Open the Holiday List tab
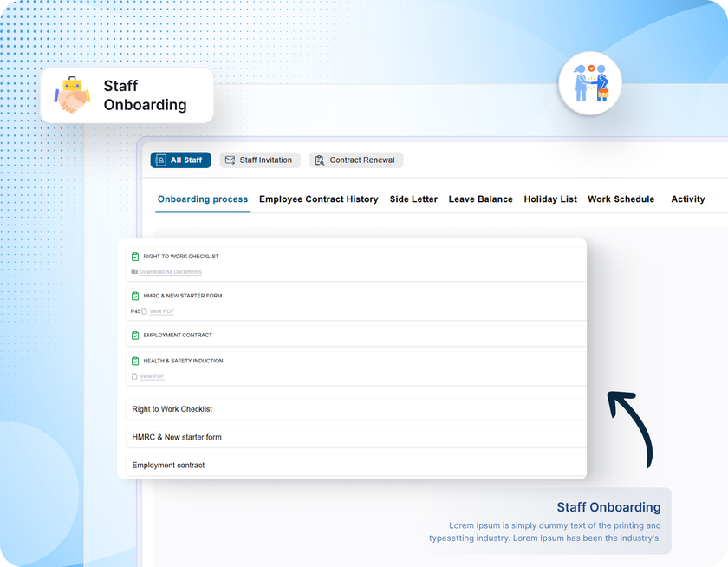Screen dimensions: 728x567 pos(550,199)
